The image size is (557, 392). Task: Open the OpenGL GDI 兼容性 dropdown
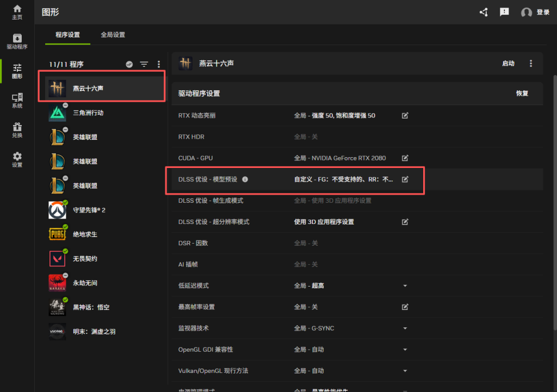pos(405,350)
